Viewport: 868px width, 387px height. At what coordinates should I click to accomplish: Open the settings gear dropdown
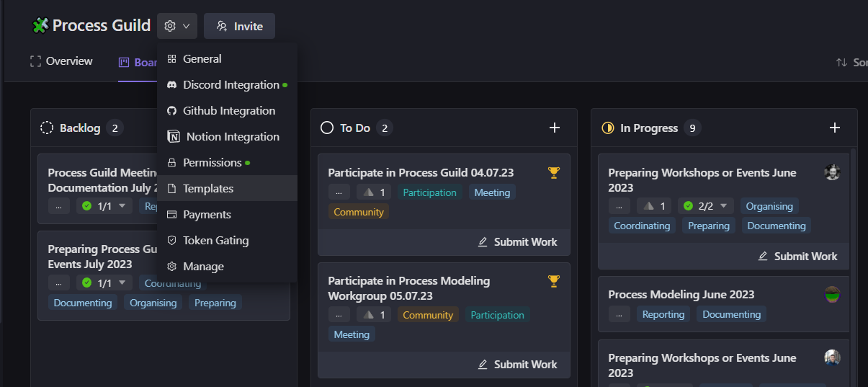pyautogui.click(x=176, y=26)
